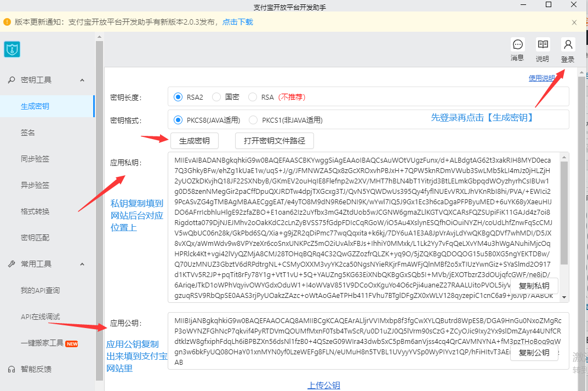Click the 点击下载 update link
This screenshot has height=391, width=588.
click(x=237, y=22)
